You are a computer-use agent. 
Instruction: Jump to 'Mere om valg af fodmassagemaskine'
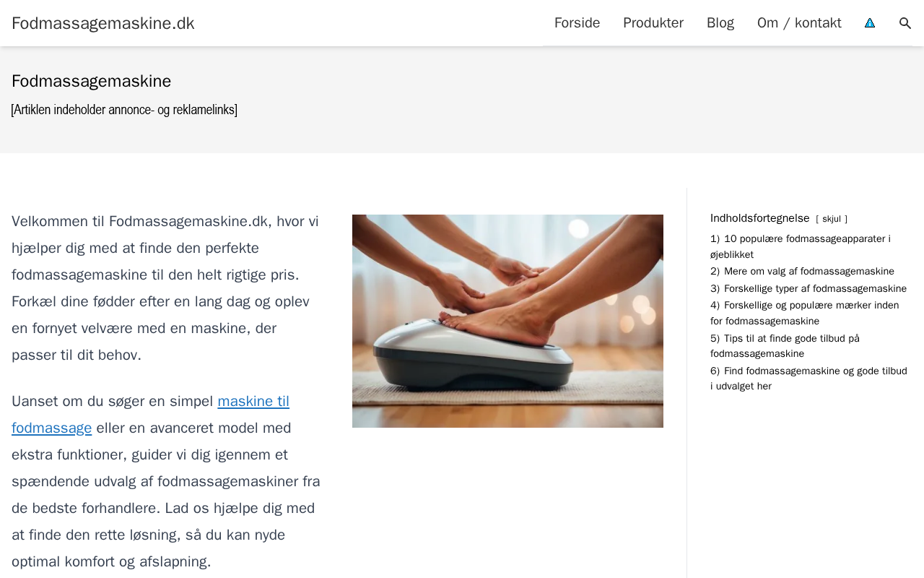coord(802,272)
